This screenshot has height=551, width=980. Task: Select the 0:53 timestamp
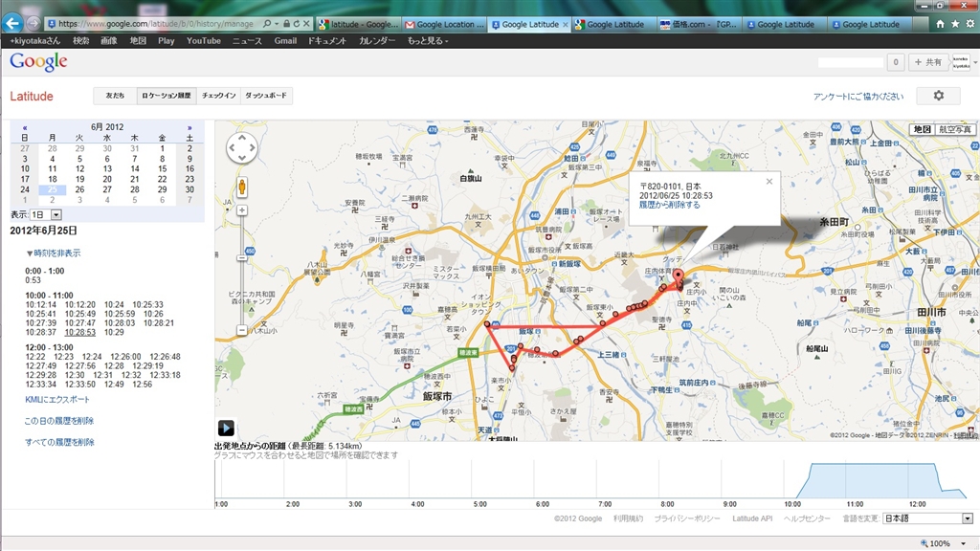coord(33,280)
